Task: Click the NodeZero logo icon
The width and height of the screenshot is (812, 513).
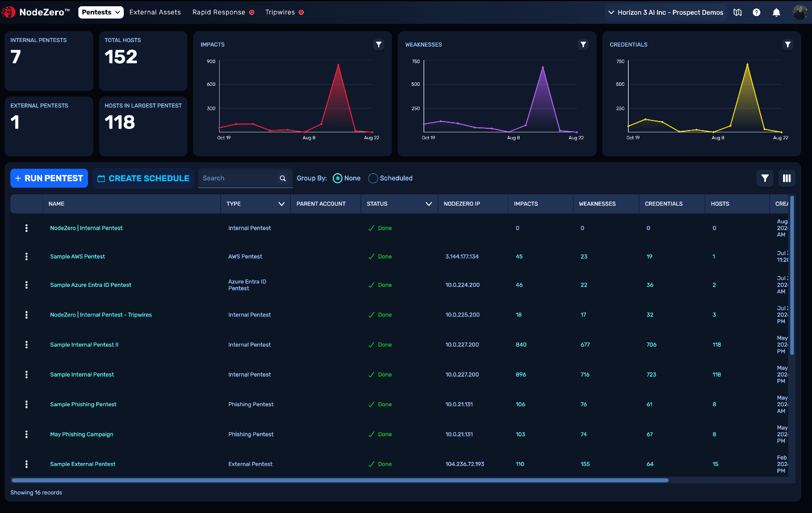Action: 9,12
